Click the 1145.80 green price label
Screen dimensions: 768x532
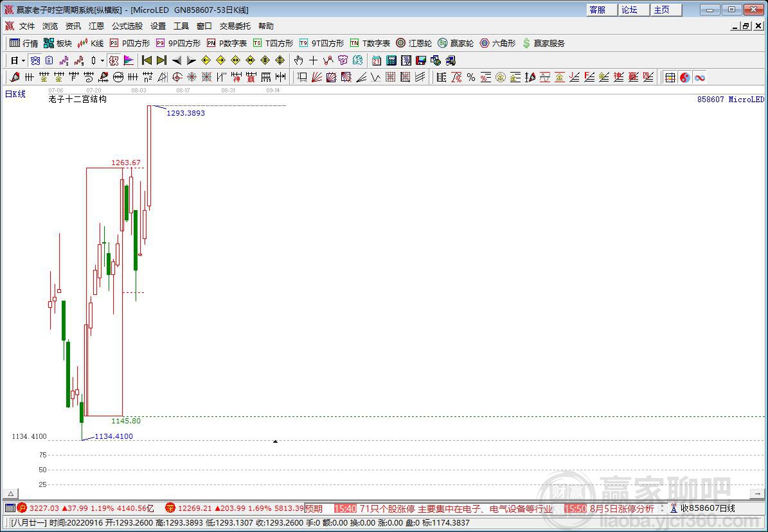pos(126,421)
